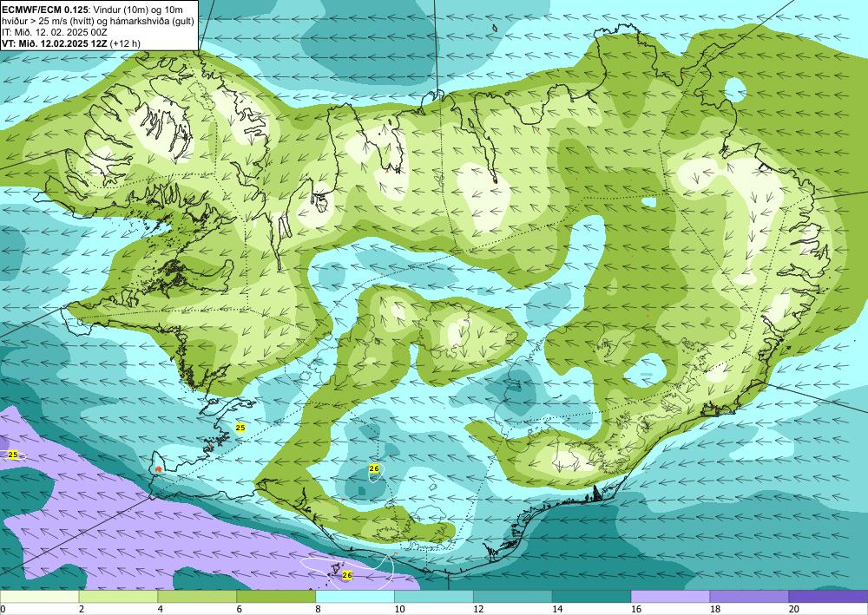The image size is (868, 615).
Task: Pick the medium green 4–6 legend swatch
Action: click(x=197, y=597)
